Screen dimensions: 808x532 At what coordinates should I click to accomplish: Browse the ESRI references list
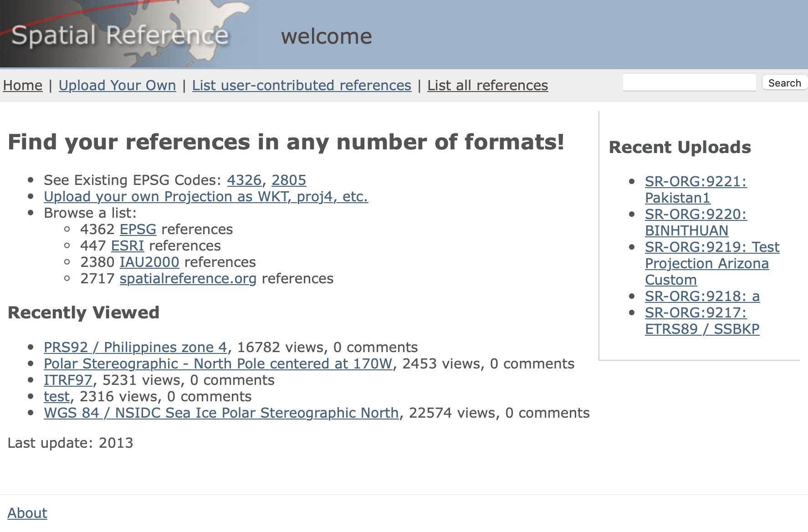(128, 246)
